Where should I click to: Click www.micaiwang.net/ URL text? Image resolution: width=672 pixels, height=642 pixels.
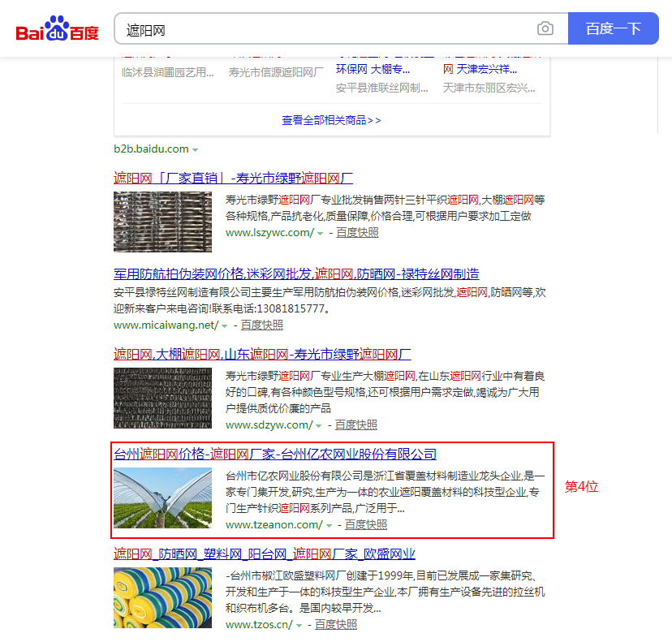click(x=166, y=325)
